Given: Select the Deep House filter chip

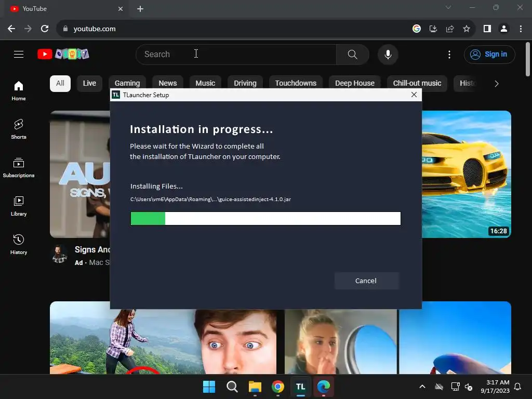Looking at the screenshot, I should (354, 83).
